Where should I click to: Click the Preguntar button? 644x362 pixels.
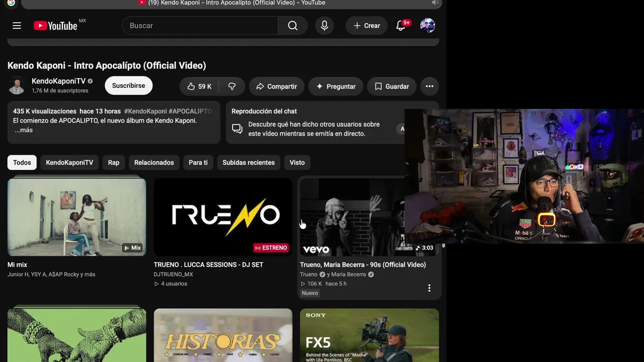(x=336, y=86)
